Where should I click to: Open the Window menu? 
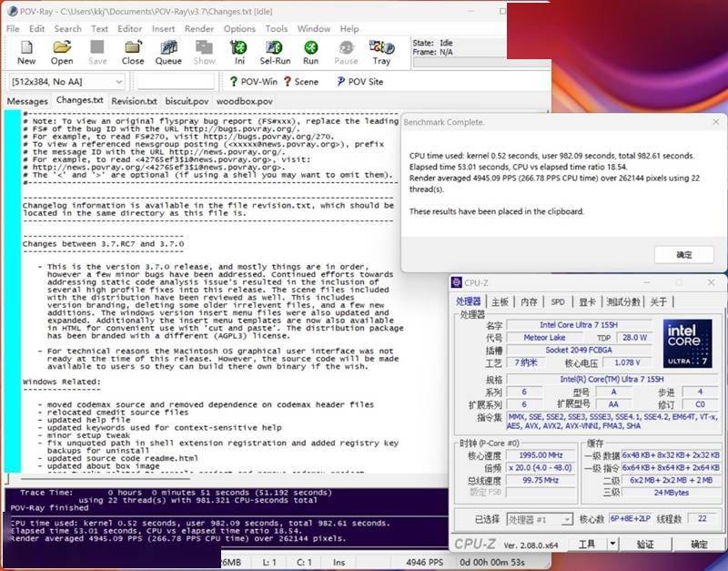tap(314, 29)
